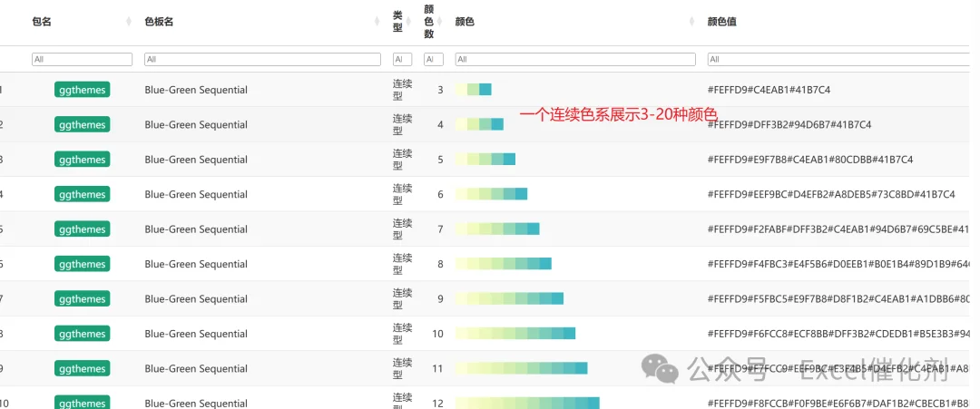The height and width of the screenshot is (409, 980).
Task: Click the 连续型 cell in the 3-color row
Action: point(403,90)
